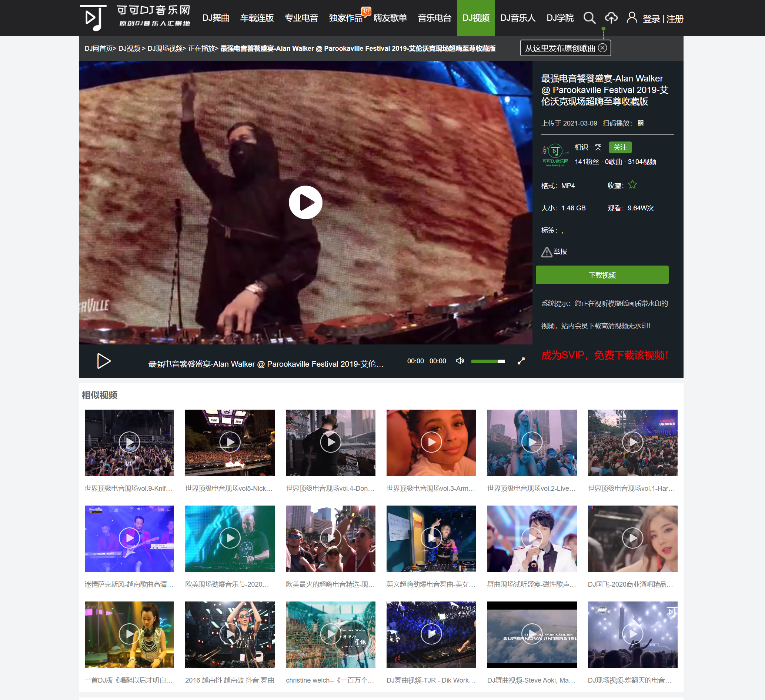Click DJ现场视频 breadcrumb link

click(165, 49)
